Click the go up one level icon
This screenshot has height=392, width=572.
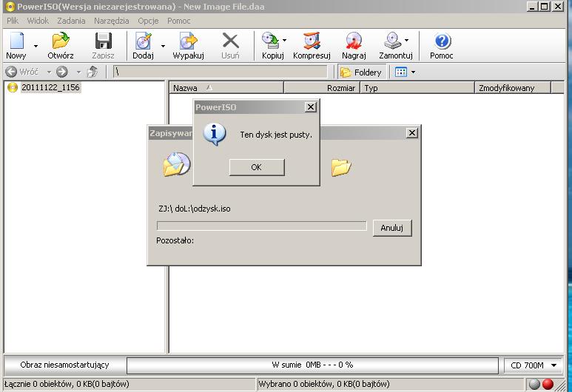tap(92, 72)
